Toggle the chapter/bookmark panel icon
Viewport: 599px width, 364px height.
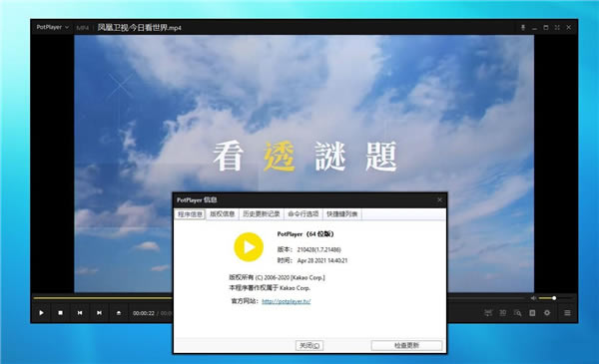click(532, 313)
